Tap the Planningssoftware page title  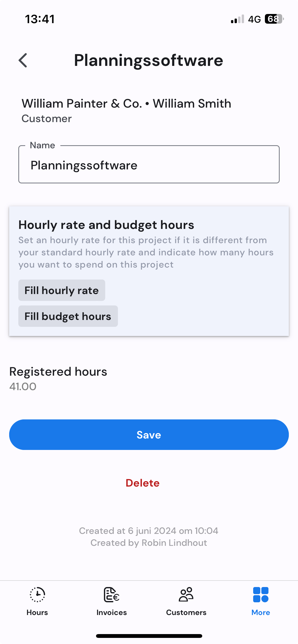148,60
